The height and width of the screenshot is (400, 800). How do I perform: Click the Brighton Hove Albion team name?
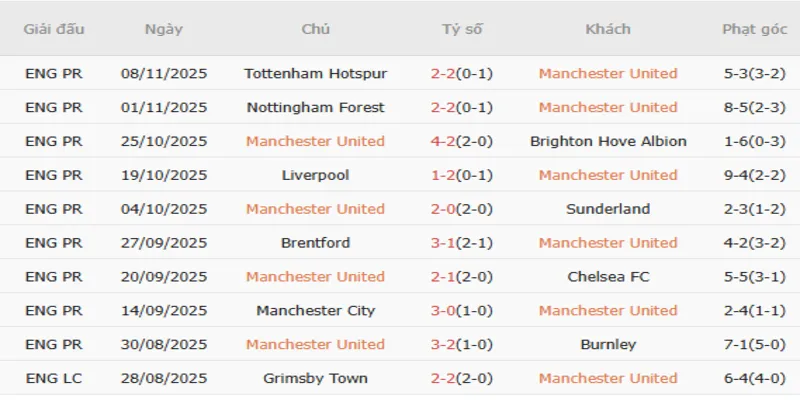(x=608, y=141)
